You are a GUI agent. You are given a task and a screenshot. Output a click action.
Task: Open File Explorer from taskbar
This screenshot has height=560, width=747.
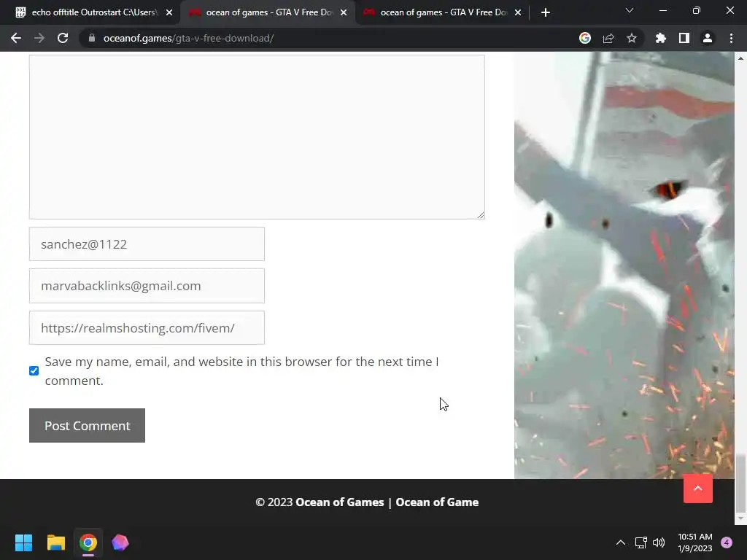[55, 542]
